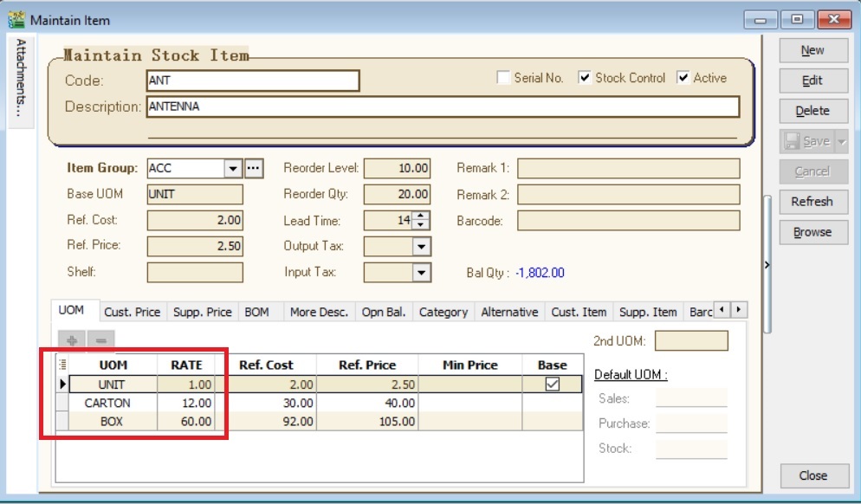Viewport: 861px width, 504px height.
Task: Click the tab scroll left arrow
Action: (x=722, y=310)
